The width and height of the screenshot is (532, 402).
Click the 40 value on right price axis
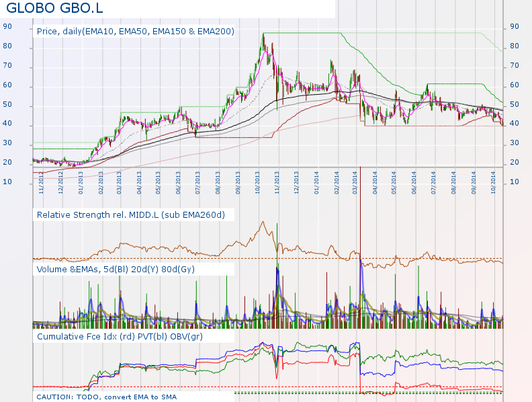point(515,123)
